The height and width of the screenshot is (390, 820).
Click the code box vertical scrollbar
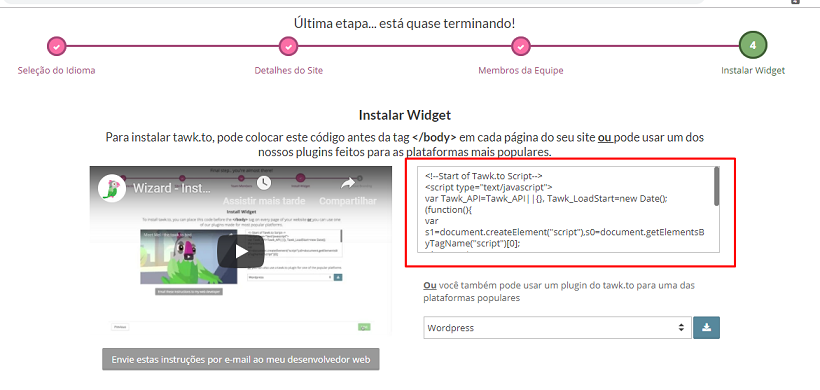(716, 187)
